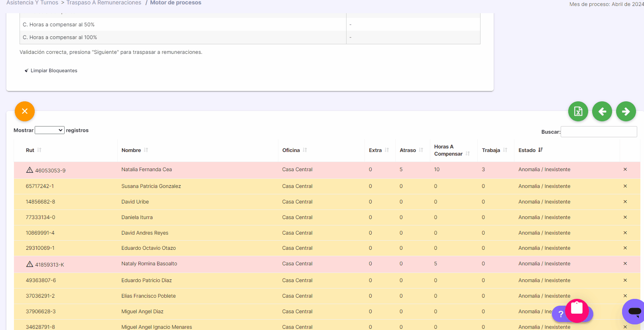Select Rut 29310069-1

tap(40, 248)
